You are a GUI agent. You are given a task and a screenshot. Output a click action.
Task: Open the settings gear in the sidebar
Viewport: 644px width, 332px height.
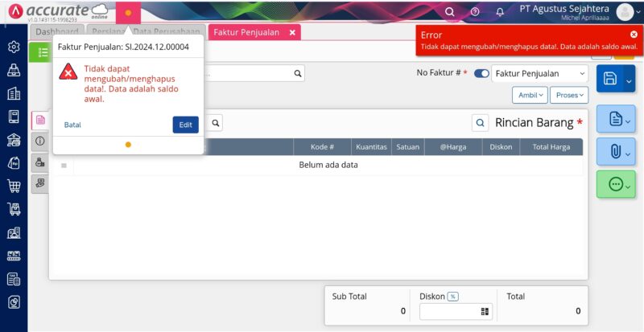(x=14, y=47)
